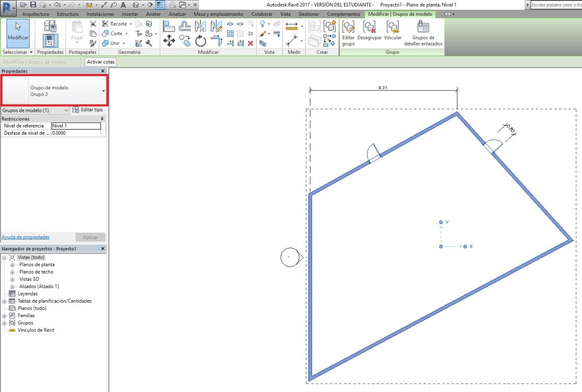582x392 pixels.
Task: Click the Editar tipo button
Action: click(x=88, y=110)
